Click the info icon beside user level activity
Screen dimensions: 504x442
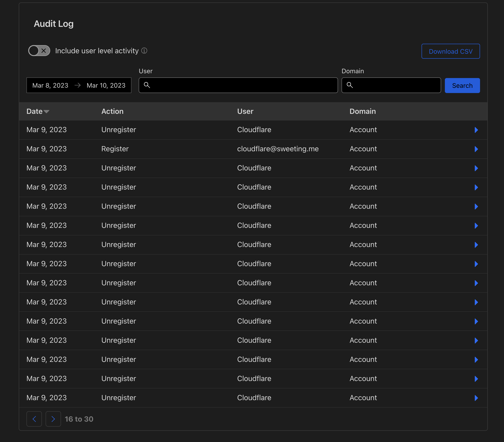point(144,51)
